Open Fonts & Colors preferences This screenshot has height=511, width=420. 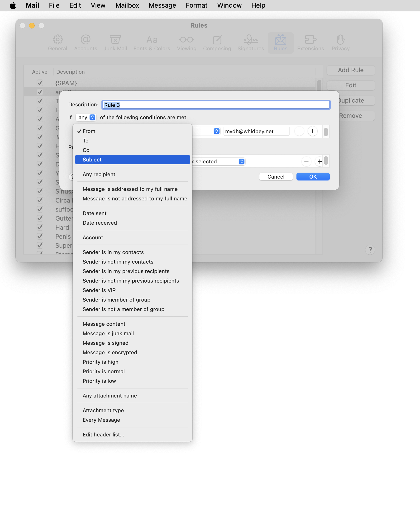(152, 43)
